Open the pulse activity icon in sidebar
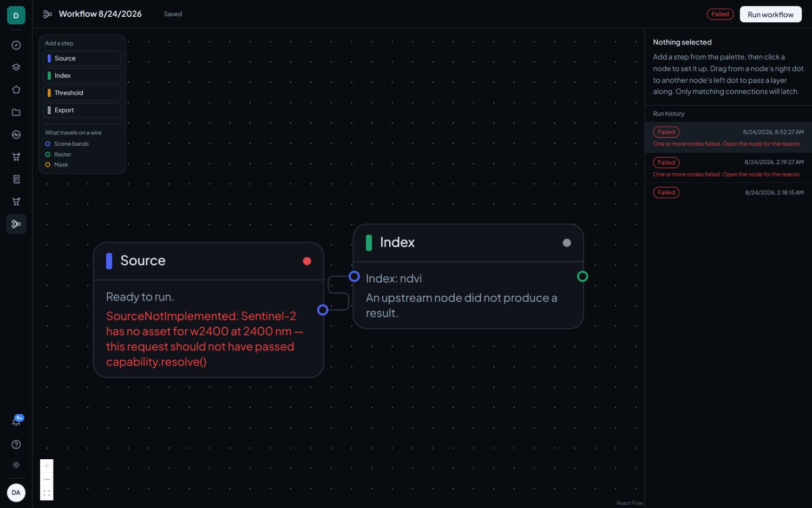This screenshot has width=812, height=508. point(16,135)
